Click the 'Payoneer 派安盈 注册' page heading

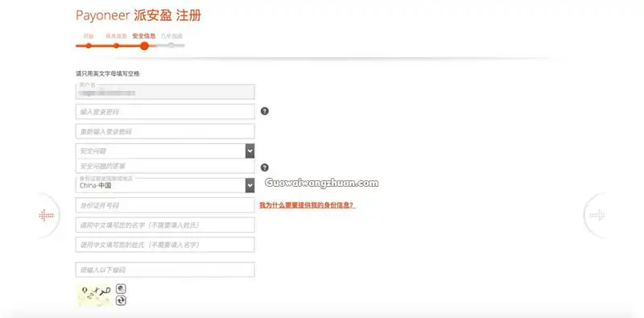(138, 15)
